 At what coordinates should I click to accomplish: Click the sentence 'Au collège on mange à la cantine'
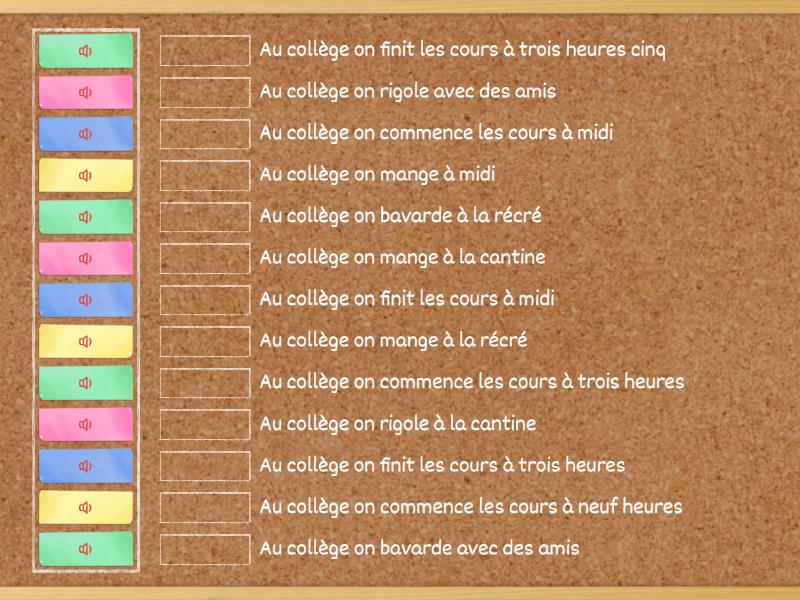coord(403,258)
